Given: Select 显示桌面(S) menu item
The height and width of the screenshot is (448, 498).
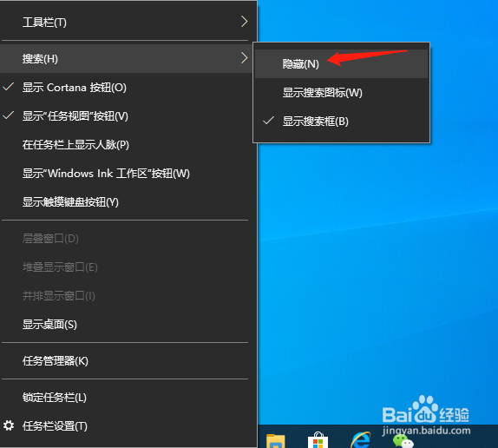Looking at the screenshot, I should (x=128, y=325).
